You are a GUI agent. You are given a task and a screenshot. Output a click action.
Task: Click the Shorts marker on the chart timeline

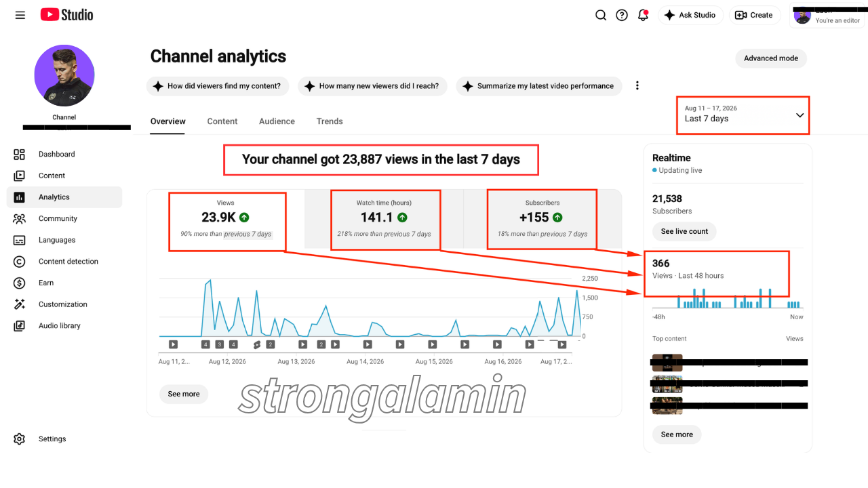tap(257, 345)
